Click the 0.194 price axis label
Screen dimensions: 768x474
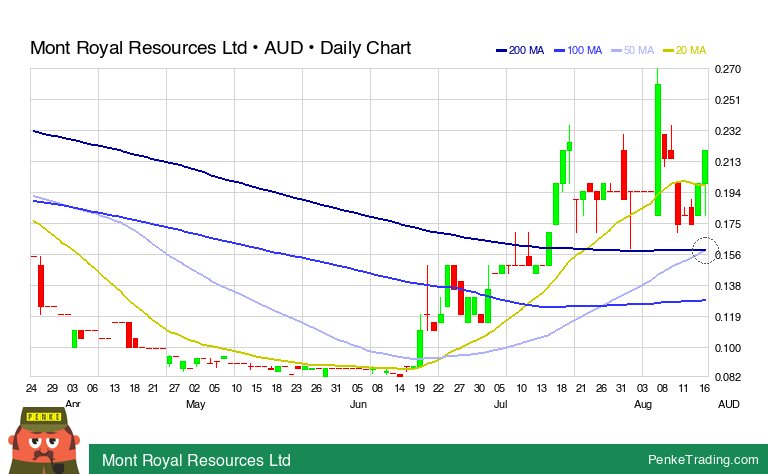[x=728, y=193]
